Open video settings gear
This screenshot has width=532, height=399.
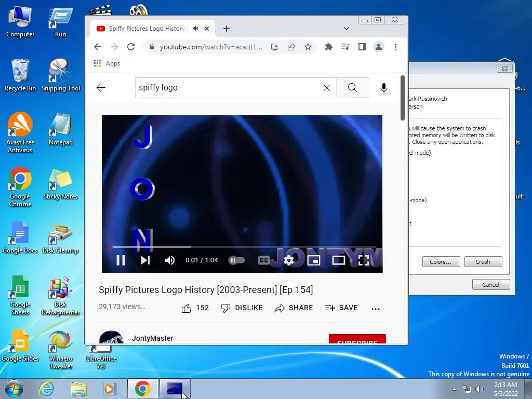click(x=289, y=260)
